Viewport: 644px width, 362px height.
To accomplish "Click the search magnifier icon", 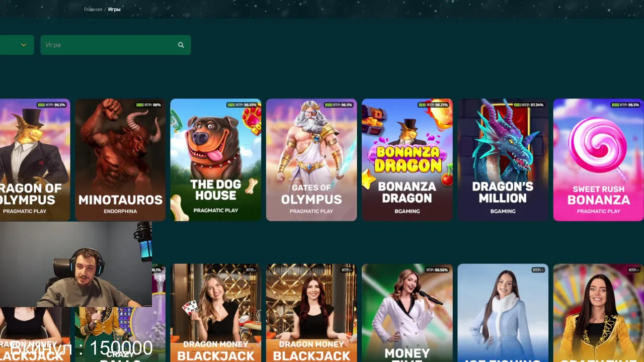I will point(181,45).
